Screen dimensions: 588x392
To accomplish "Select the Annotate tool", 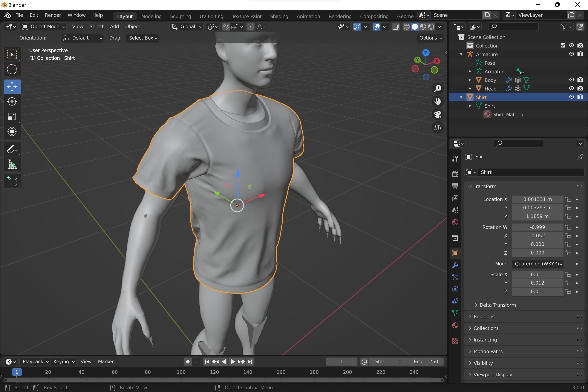I will [x=12, y=149].
